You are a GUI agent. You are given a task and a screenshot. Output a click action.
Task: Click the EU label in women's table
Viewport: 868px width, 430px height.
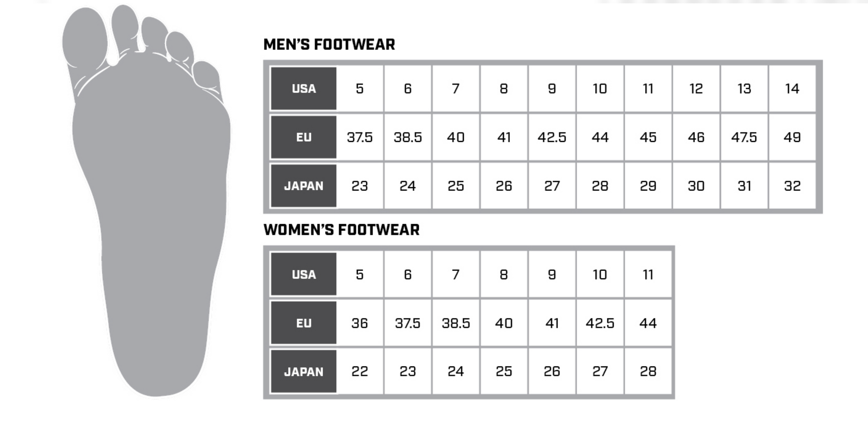[x=303, y=323]
